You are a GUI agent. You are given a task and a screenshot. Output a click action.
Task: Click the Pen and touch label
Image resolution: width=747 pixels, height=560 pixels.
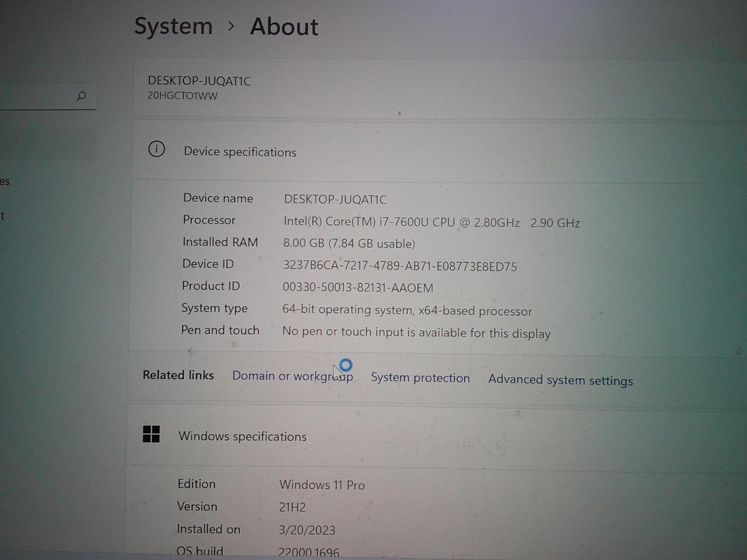click(220, 330)
